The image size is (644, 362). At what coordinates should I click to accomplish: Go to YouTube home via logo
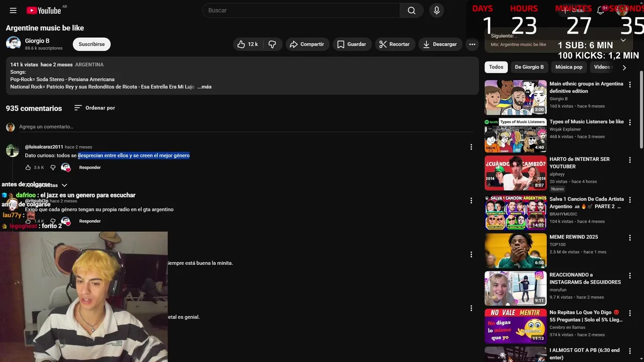click(x=44, y=11)
